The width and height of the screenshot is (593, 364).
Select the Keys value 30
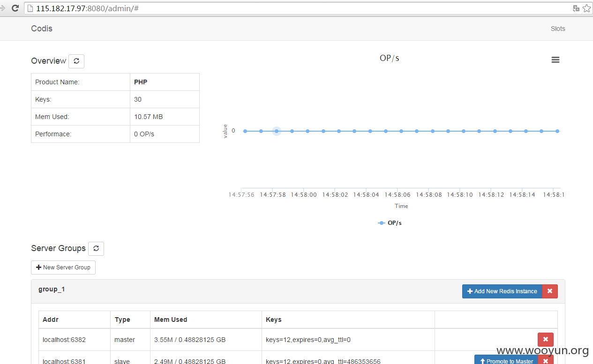pos(138,99)
